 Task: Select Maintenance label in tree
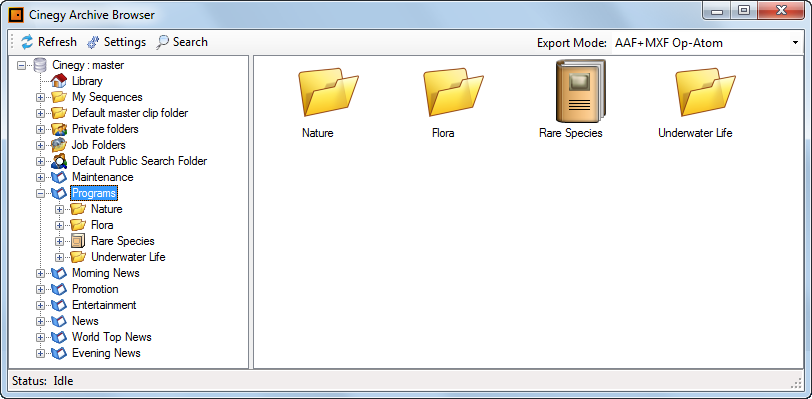(103, 177)
